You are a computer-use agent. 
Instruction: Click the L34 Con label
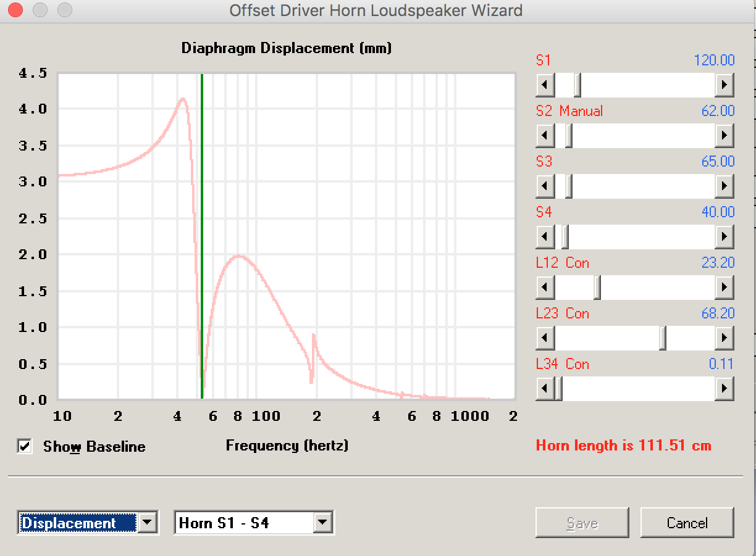563,364
